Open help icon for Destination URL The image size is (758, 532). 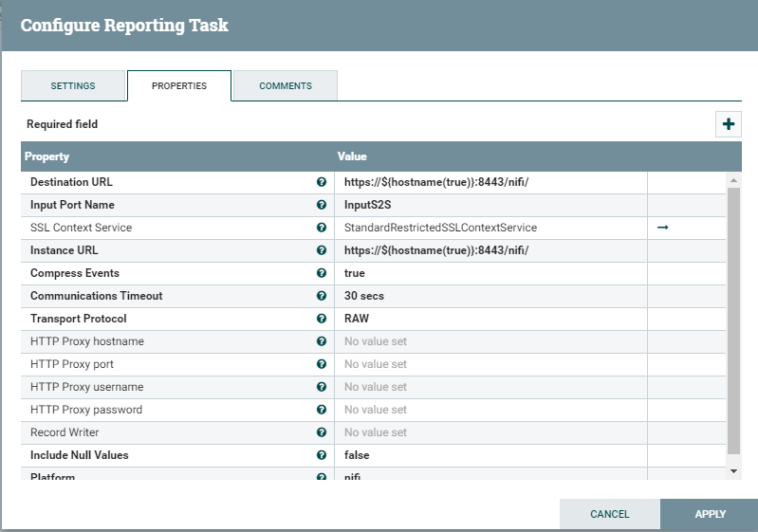click(x=322, y=182)
